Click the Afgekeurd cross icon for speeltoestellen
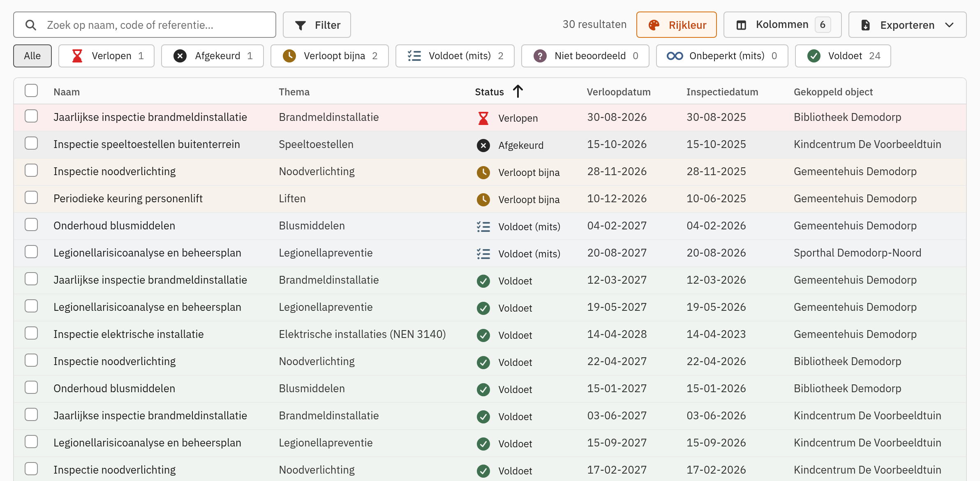980x481 pixels. coord(483,145)
